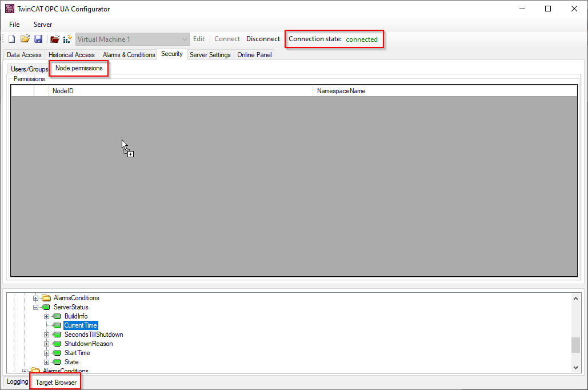The width and height of the screenshot is (588, 390).
Task: Click the green 'connected' status text
Action: pyautogui.click(x=362, y=39)
